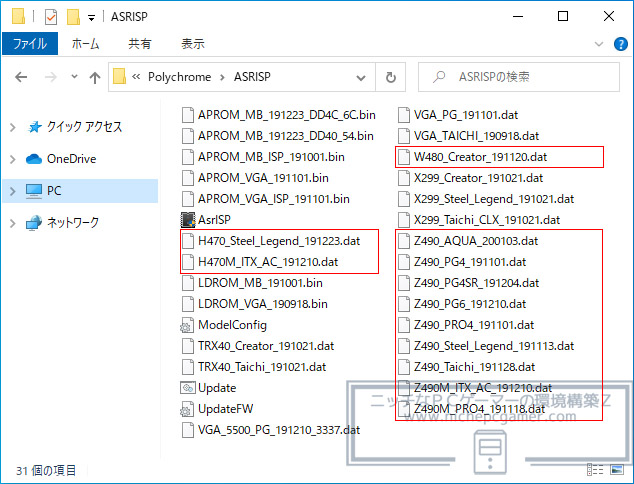Click the Properties quick access toolbar icon
The width and height of the screenshot is (634, 484).
coord(51,17)
